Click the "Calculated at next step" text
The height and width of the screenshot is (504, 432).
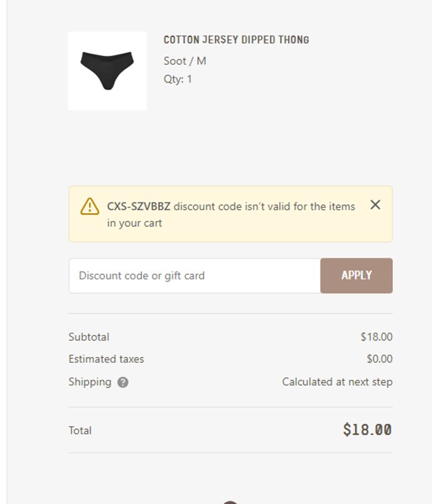337,382
